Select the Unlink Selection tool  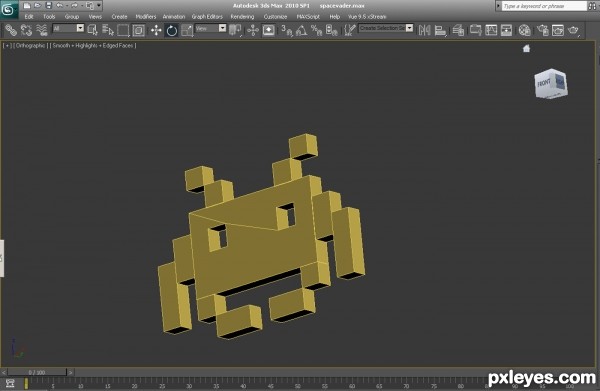(x=26, y=30)
